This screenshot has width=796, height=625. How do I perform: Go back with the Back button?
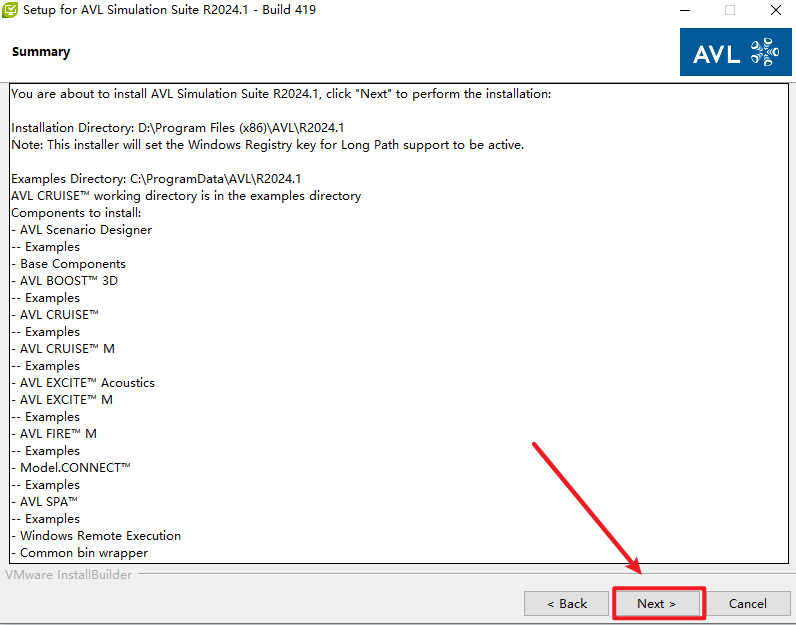coord(566,603)
